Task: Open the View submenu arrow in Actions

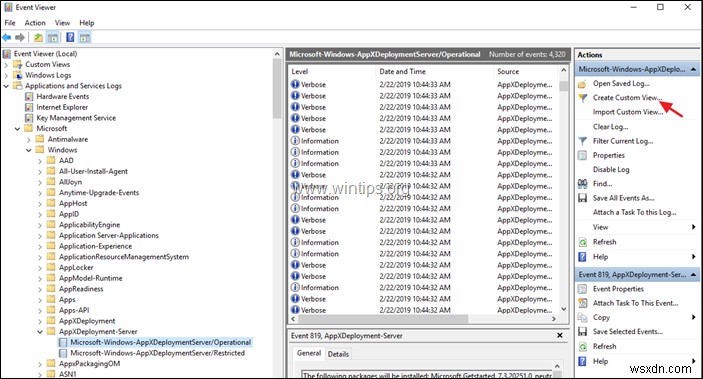Action: [694, 227]
